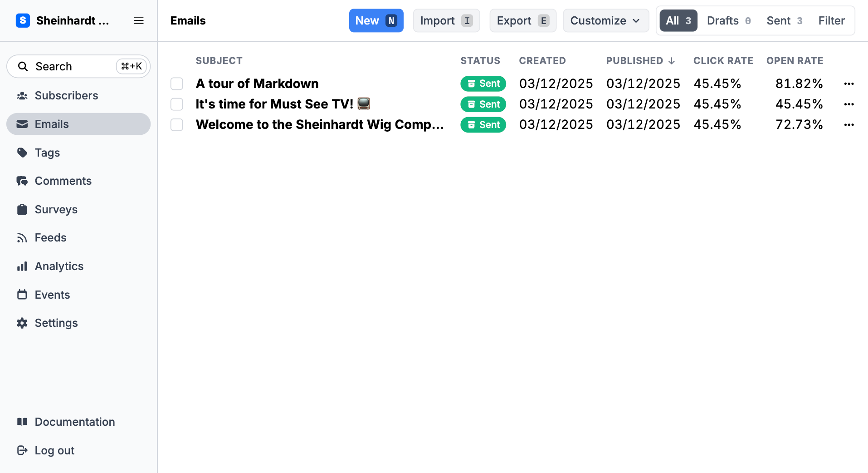This screenshot has width=868, height=473.
Task: Open the Analytics section
Action: (x=59, y=266)
